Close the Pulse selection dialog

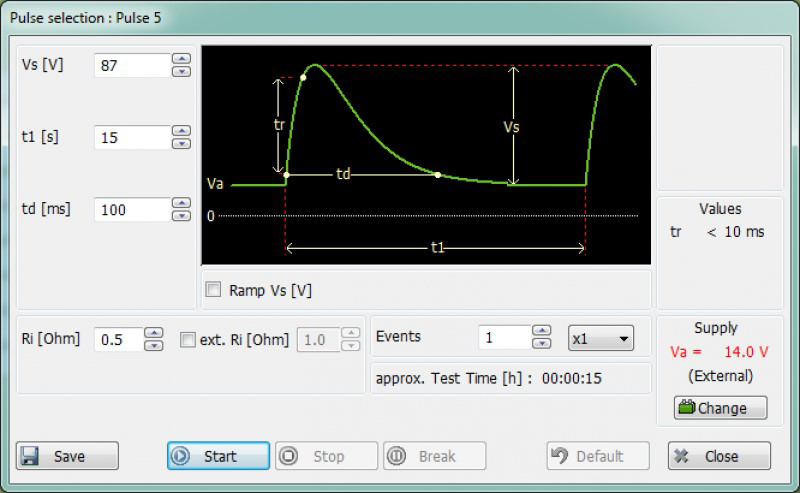click(x=719, y=456)
